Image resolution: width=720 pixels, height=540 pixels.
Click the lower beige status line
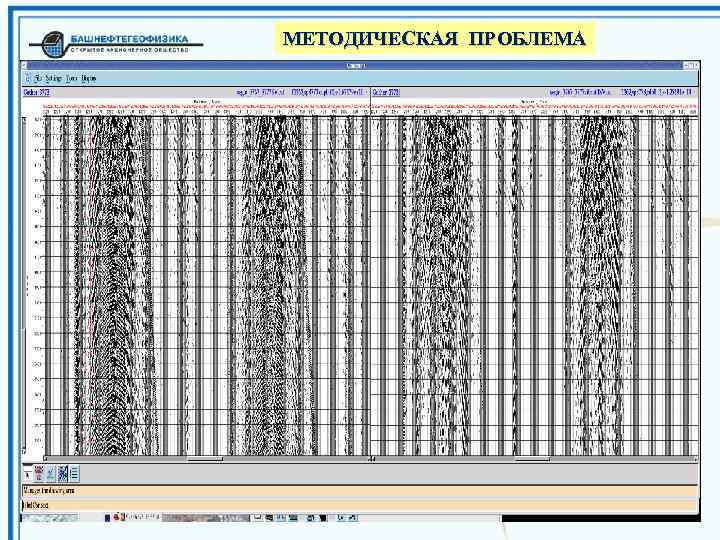(360, 506)
